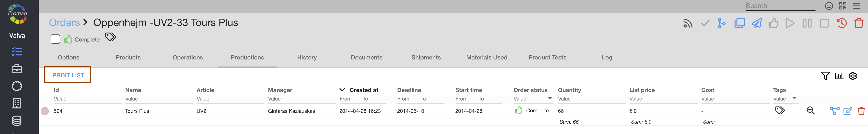The height and width of the screenshot is (134, 868).
Task: Click the chart statistics icon
Action: click(x=839, y=76)
